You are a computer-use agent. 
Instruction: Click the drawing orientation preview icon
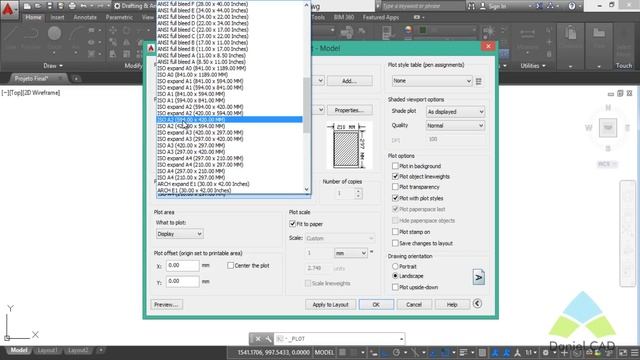478,278
